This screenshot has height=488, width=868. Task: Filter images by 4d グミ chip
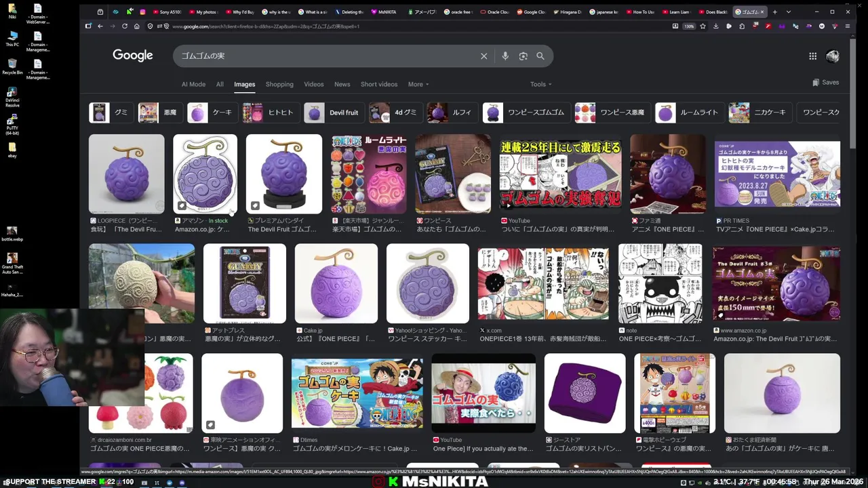click(x=395, y=113)
